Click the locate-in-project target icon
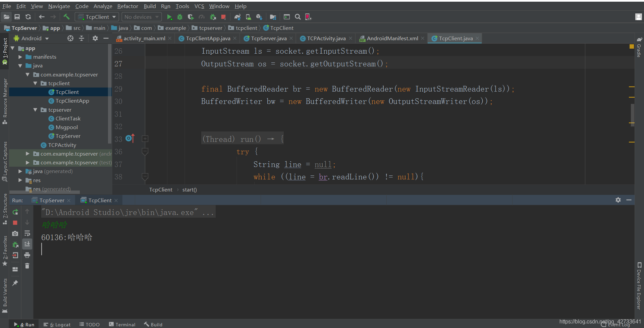Viewport: 644px width, 328px height. (x=70, y=38)
